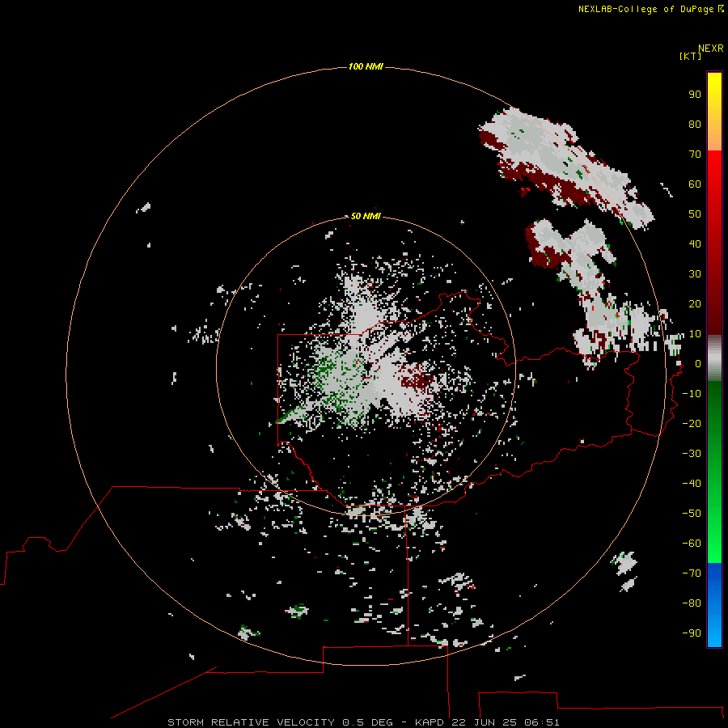Click the -50 value on the velocity scale
Image resolution: width=728 pixels, height=728 pixels.
coord(692,514)
